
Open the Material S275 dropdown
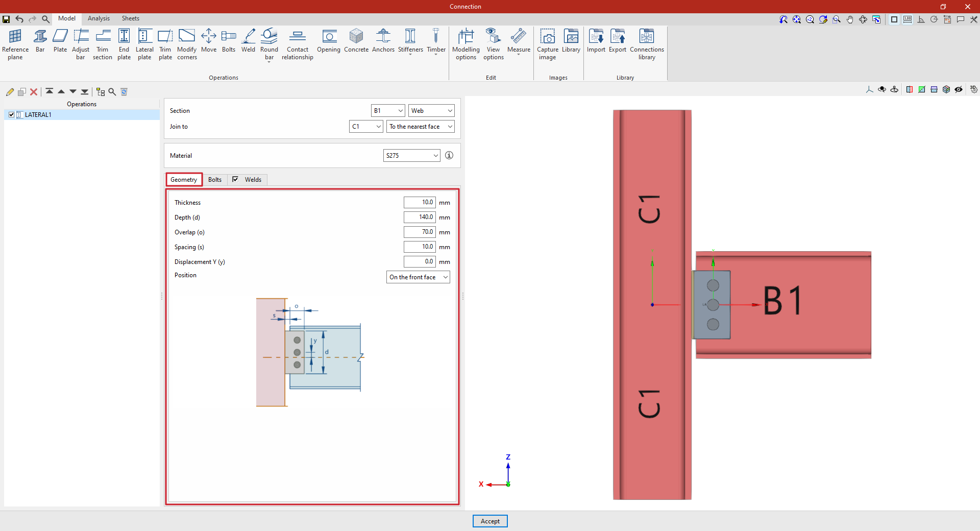tap(411, 156)
